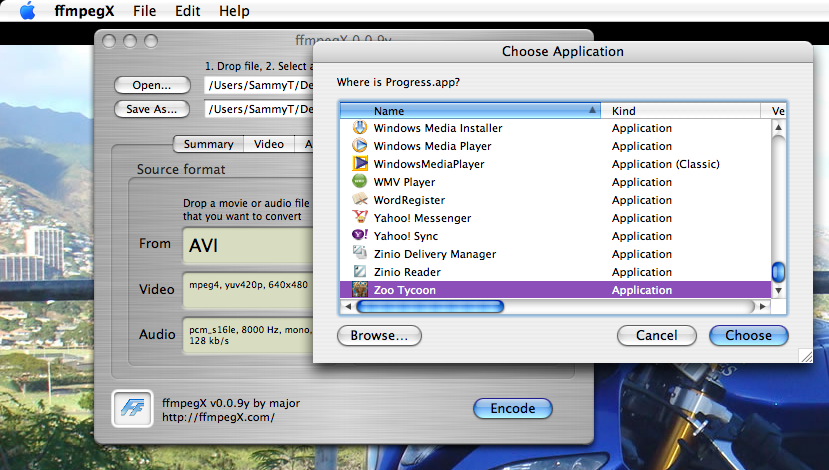Open the File menu
Image resolution: width=829 pixels, height=470 pixels.
(144, 11)
